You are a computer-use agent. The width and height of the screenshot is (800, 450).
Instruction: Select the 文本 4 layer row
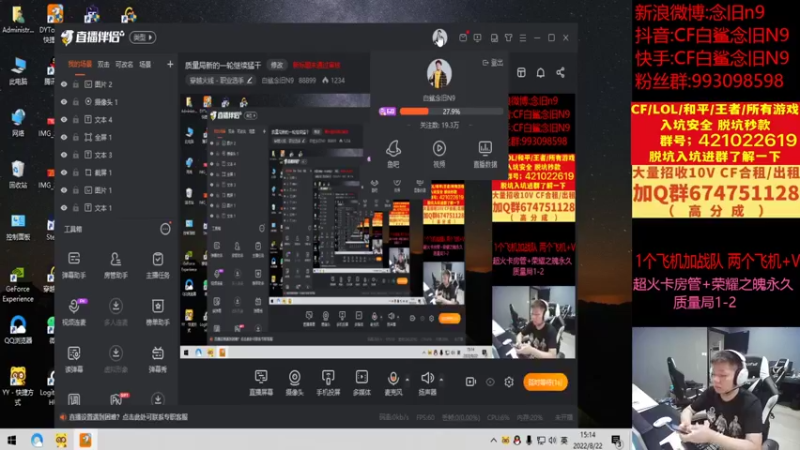point(115,119)
